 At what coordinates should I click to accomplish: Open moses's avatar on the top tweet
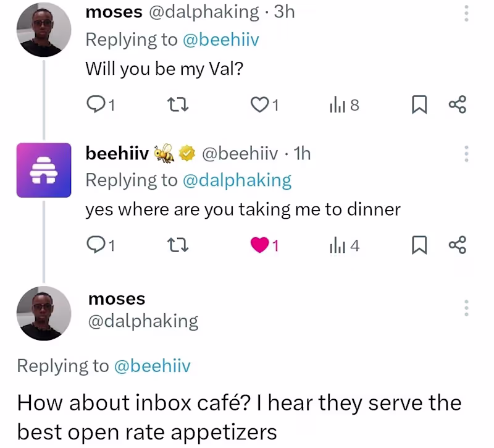(x=42, y=30)
